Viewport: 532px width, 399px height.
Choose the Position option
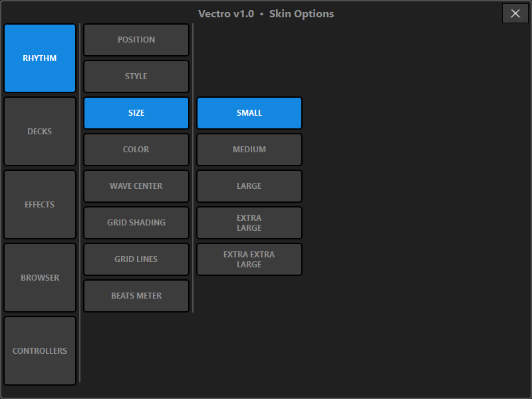click(136, 40)
